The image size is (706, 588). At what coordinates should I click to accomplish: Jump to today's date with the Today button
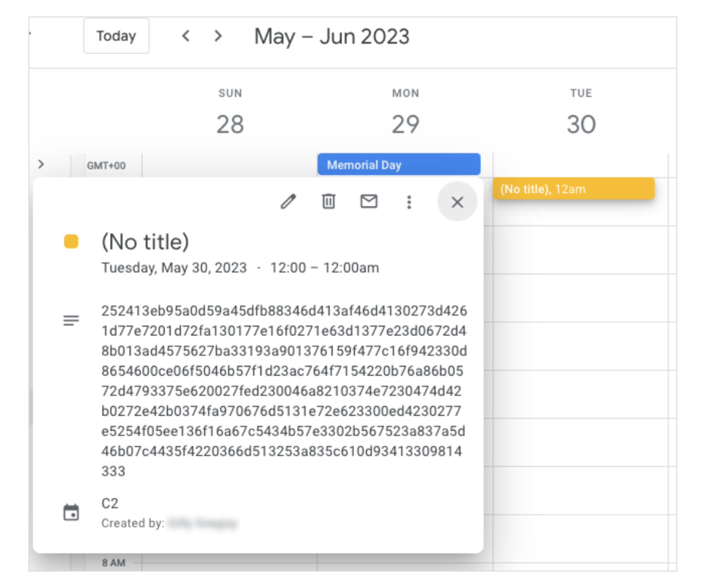(x=116, y=36)
